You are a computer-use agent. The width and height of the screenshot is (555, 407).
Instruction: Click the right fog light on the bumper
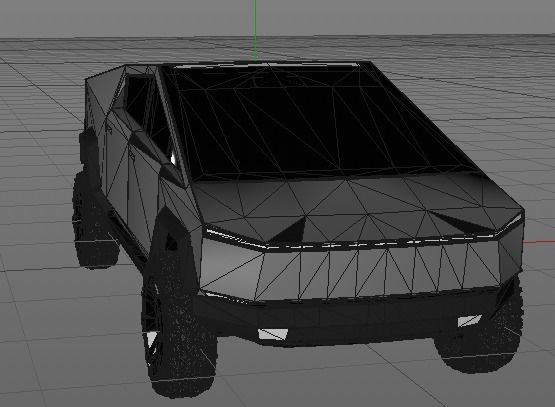(470, 320)
